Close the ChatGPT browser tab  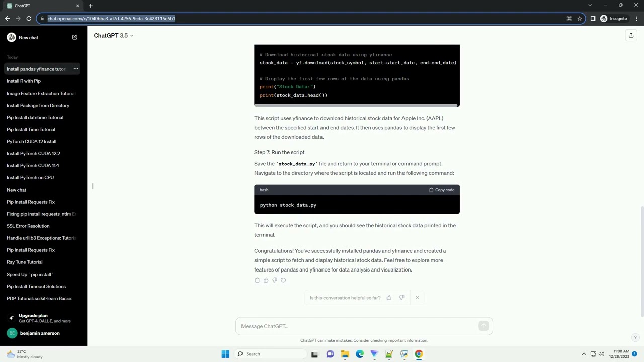click(77, 6)
